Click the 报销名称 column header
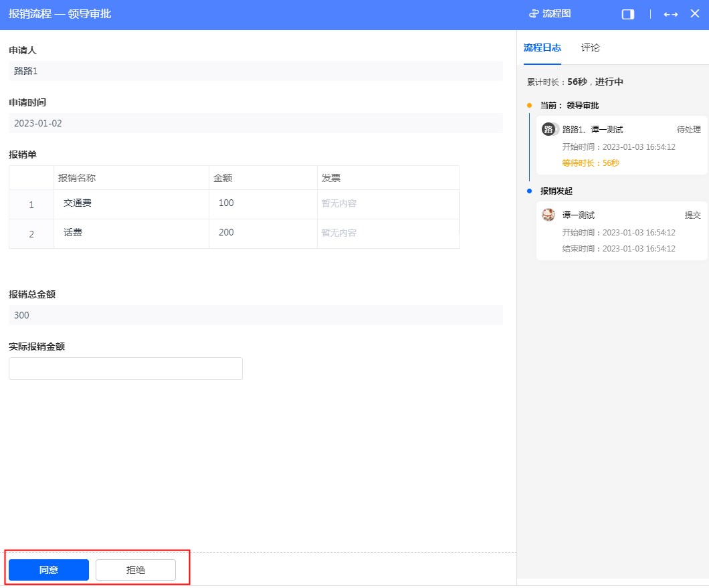Viewport: 709px width, 588px height. tap(131, 178)
